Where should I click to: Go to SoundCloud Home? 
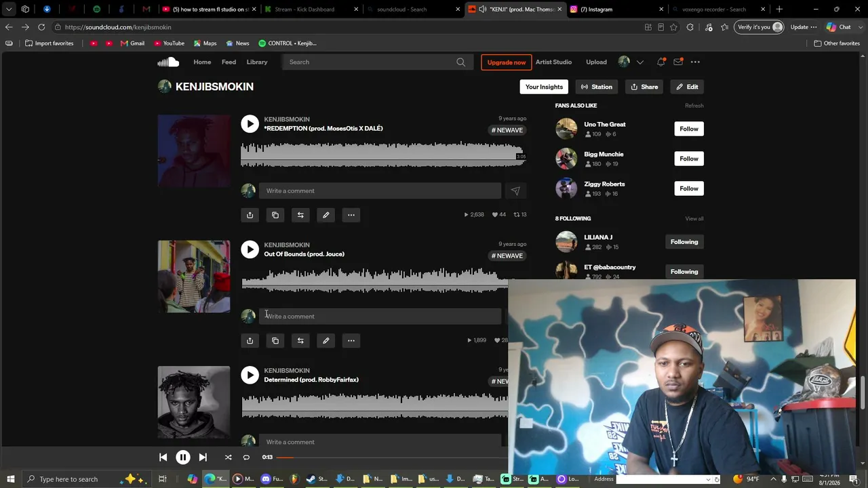tap(202, 62)
